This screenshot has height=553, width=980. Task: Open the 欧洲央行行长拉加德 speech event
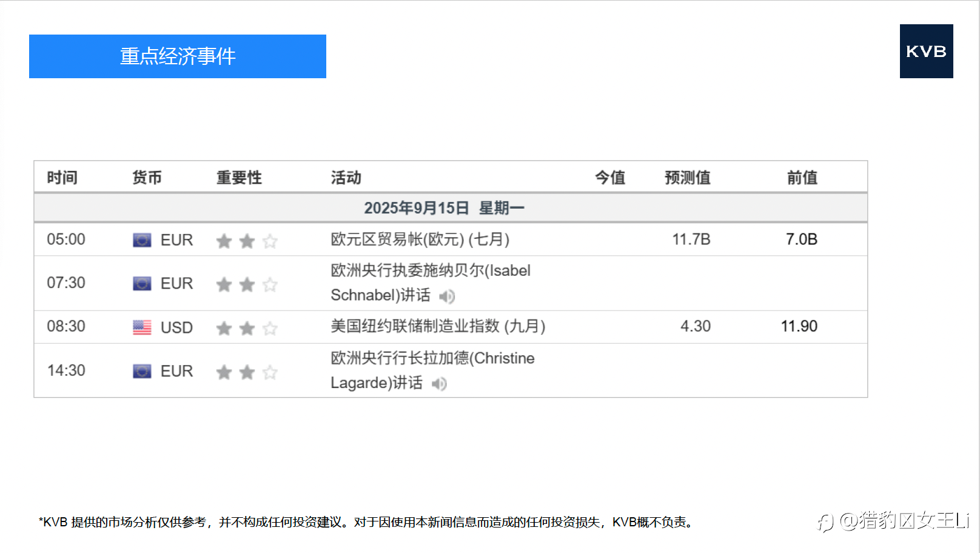click(432, 370)
